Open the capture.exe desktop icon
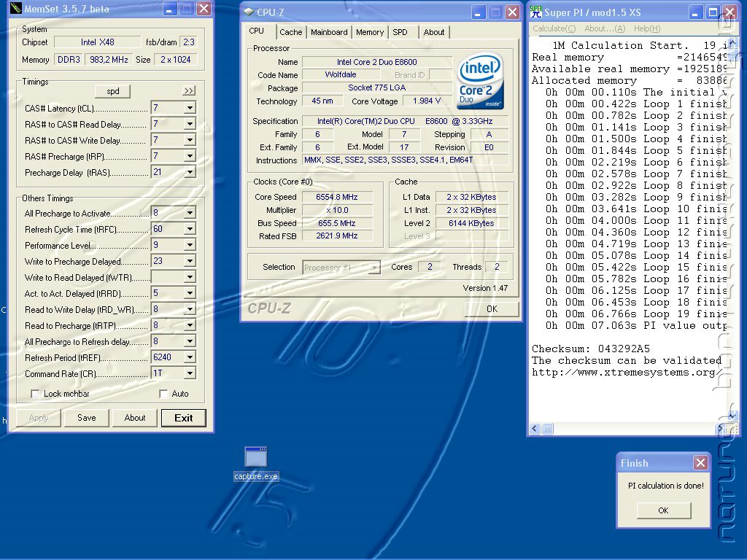The width and height of the screenshot is (747, 560). (x=256, y=463)
